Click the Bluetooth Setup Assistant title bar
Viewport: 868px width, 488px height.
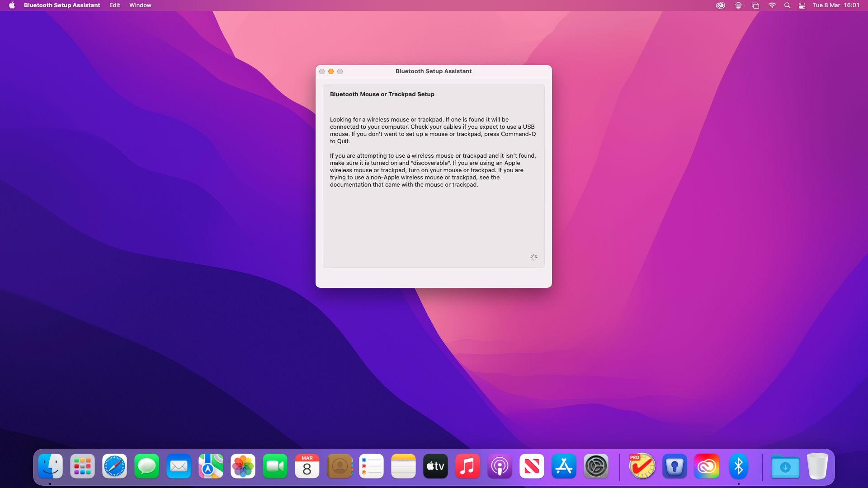[x=433, y=71]
